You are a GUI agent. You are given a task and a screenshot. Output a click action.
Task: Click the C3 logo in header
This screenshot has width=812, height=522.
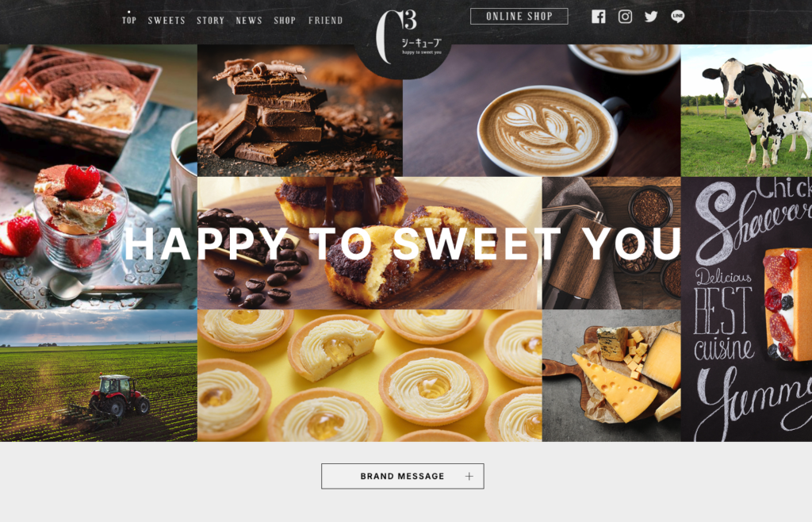coord(408,36)
